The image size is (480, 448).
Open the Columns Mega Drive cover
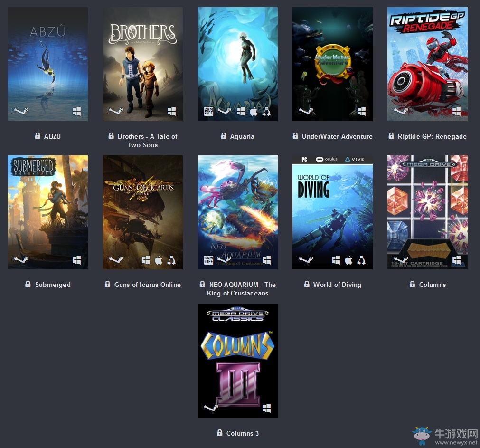[427, 212]
